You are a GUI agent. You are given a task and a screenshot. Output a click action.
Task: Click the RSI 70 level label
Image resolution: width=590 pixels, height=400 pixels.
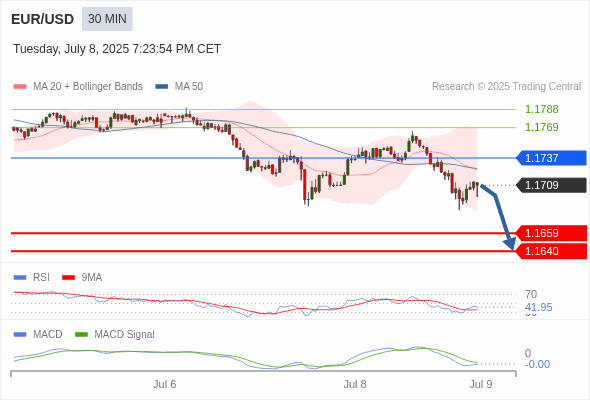pyautogui.click(x=531, y=294)
